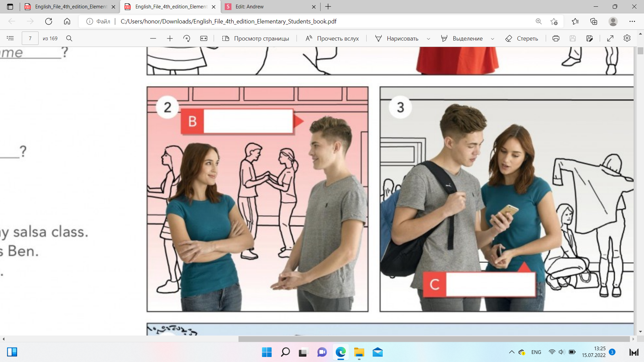The height and width of the screenshot is (362, 644).
Task: Toggle the Стереть eraser tool
Action: pos(522,39)
